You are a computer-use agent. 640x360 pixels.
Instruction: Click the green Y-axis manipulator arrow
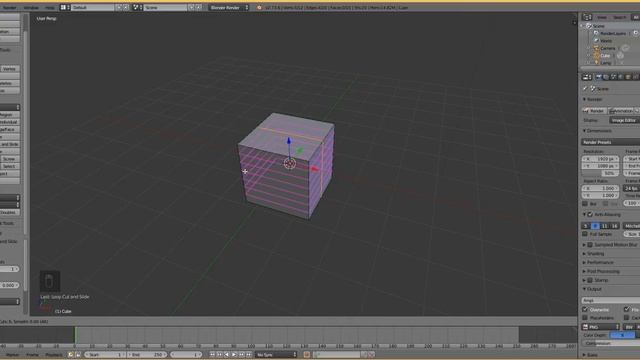click(x=300, y=150)
